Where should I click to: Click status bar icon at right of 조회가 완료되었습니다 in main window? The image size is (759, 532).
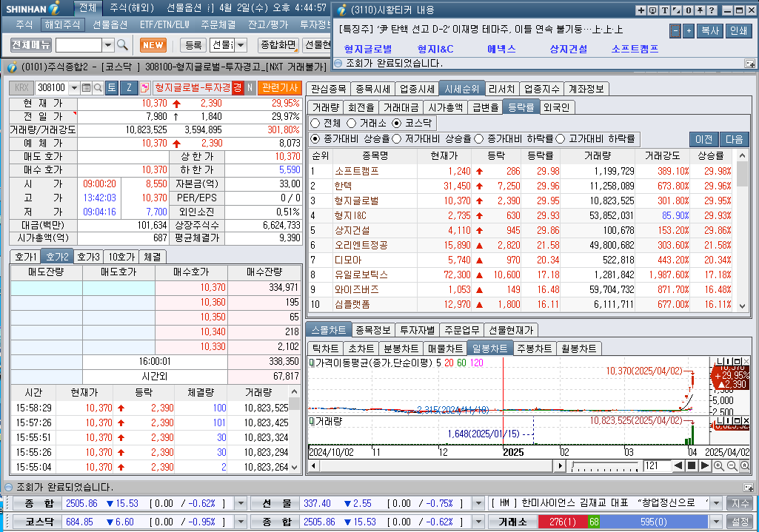749,488
